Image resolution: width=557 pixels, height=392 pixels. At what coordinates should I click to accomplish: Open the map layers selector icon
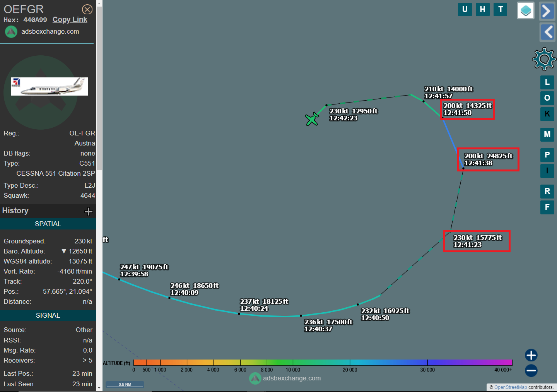click(526, 10)
